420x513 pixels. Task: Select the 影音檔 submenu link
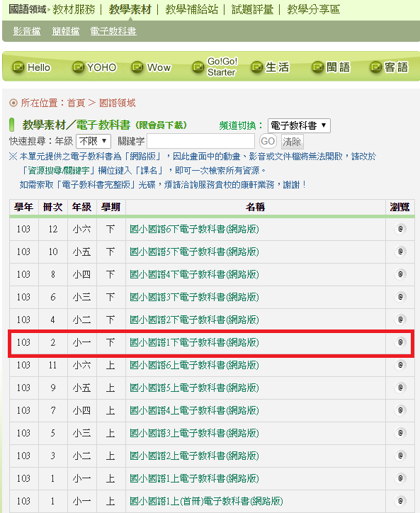pyautogui.click(x=27, y=31)
